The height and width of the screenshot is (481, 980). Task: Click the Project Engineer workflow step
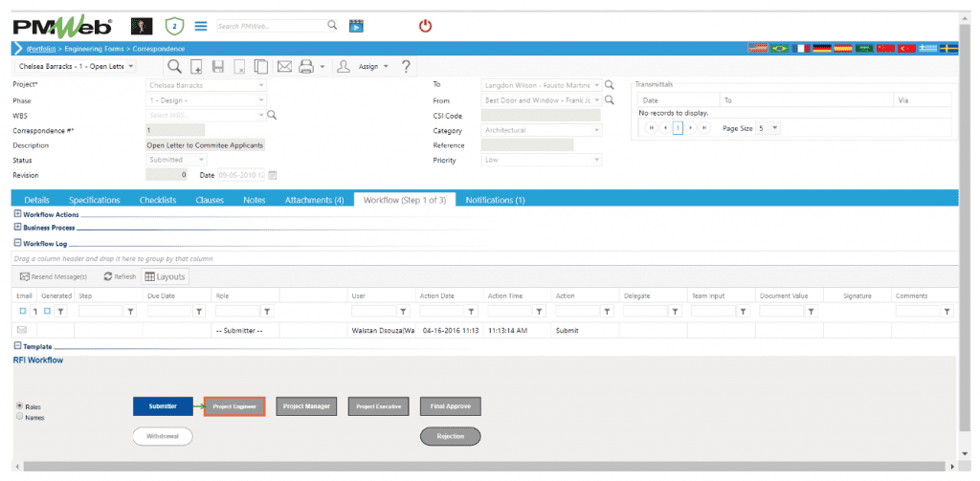(234, 406)
